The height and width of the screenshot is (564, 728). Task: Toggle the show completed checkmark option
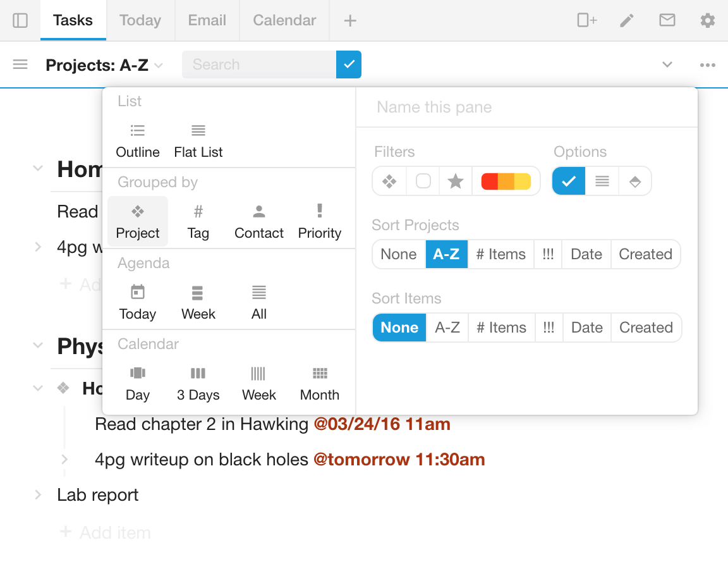pyautogui.click(x=569, y=181)
